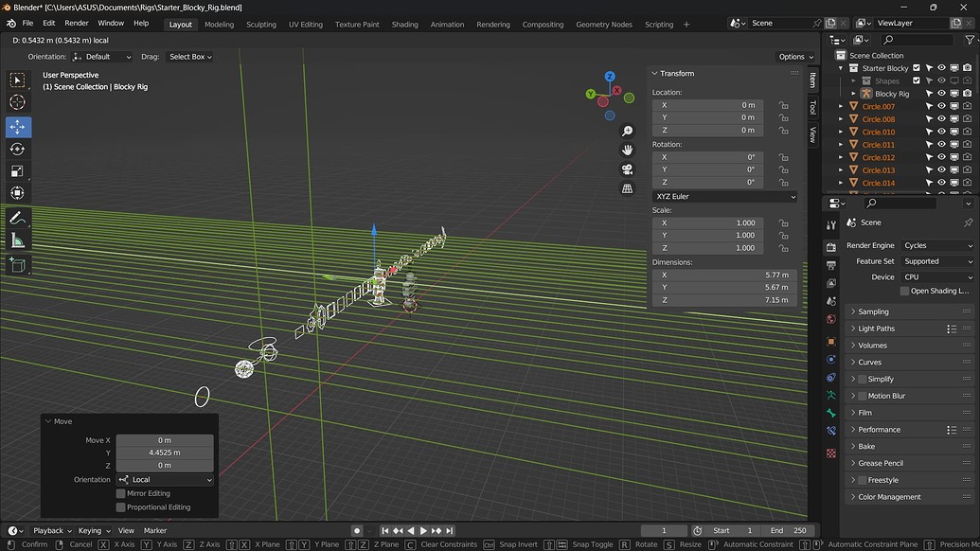
Task: Pick the Rotate tool
Action: 17,150
